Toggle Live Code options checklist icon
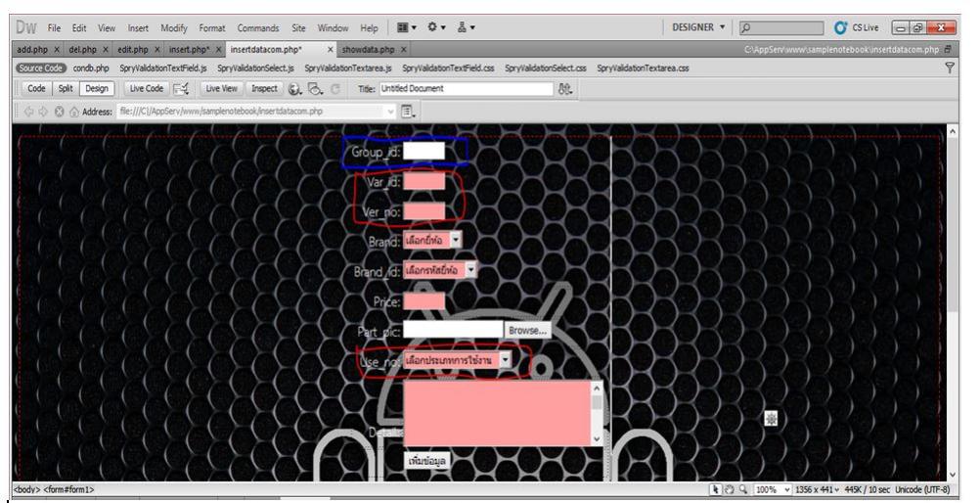Viewport: 980px width, 503px height. tap(181, 89)
